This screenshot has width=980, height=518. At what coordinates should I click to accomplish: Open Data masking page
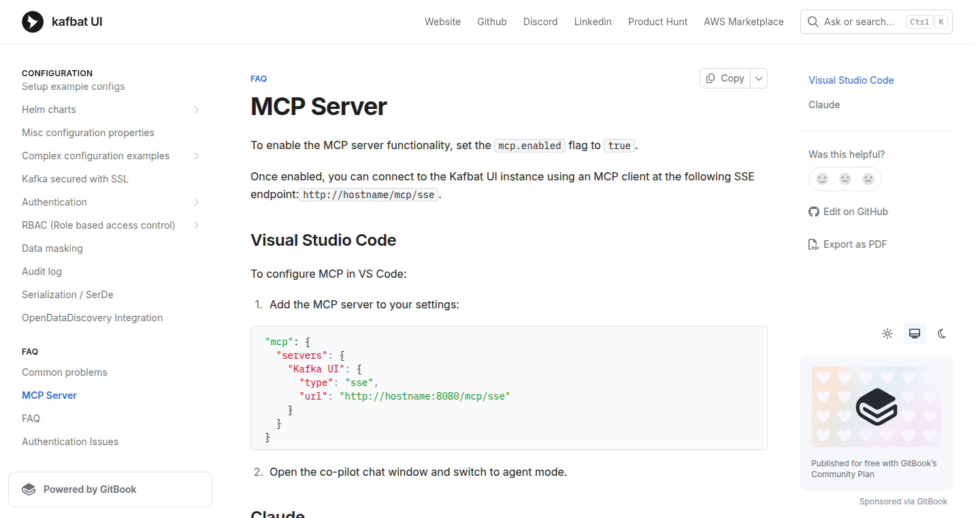pos(52,248)
